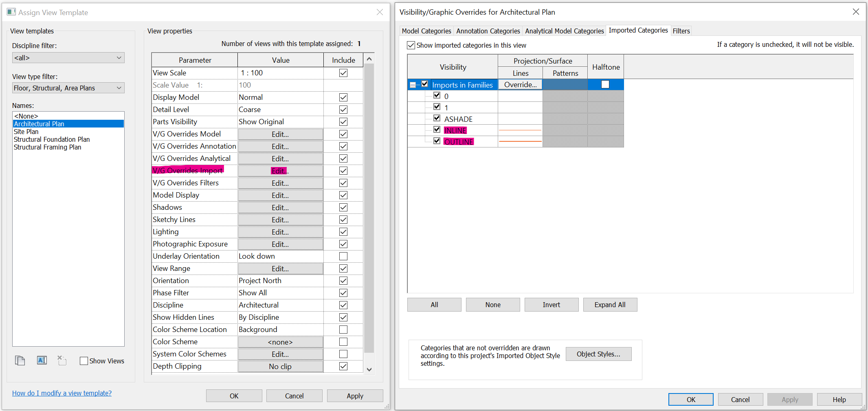Check Include for Underlay Orientation
Image resolution: width=868 pixels, height=411 pixels.
(x=343, y=256)
